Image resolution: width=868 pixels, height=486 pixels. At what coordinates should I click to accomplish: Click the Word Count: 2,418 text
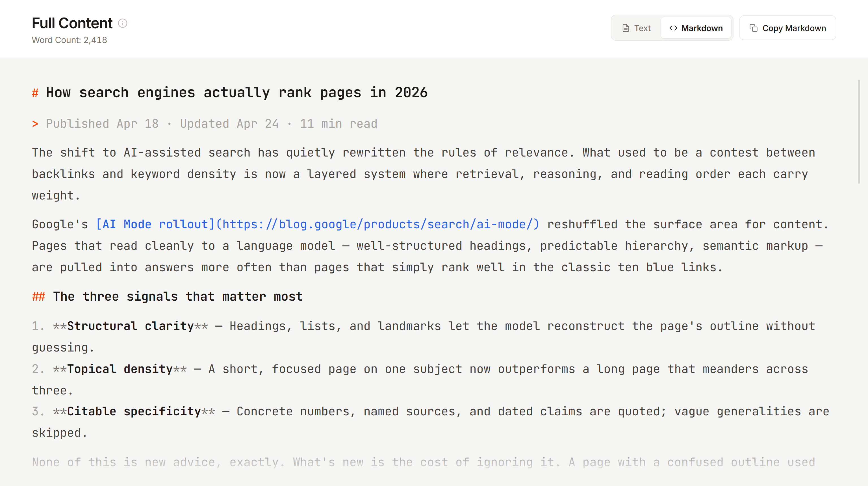pyautogui.click(x=70, y=40)
